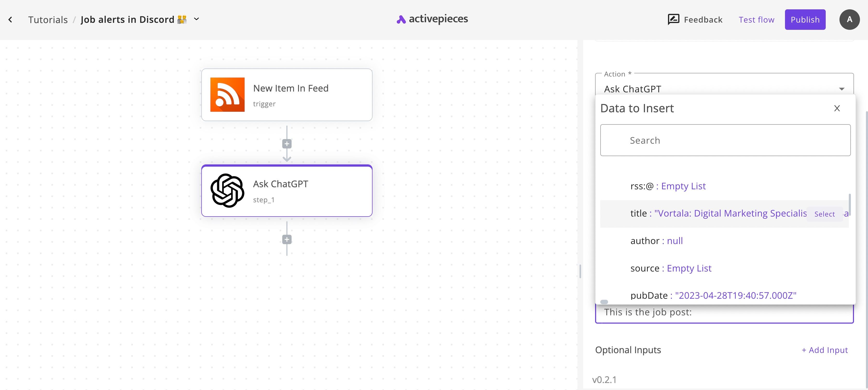This screenshot has height=390, width=868.
Task: Open the user avatar menu
Action: point(850,19)
